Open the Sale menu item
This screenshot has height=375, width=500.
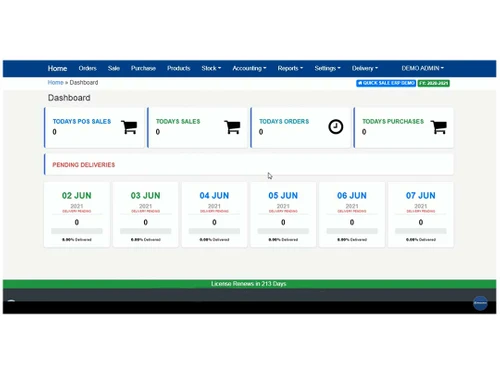point(114,68)
